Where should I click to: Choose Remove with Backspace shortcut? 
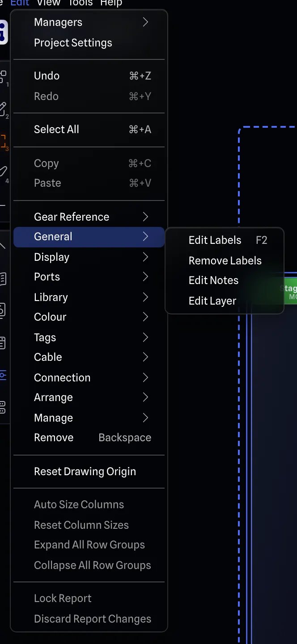89,438
